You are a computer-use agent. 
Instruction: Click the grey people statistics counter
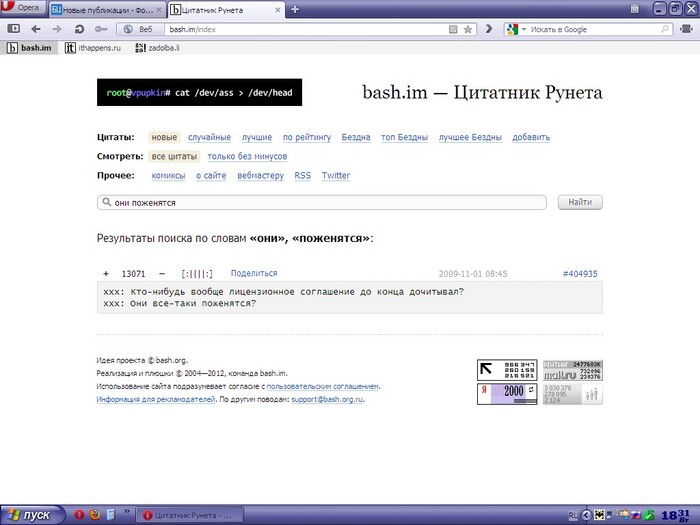(572, 394)
